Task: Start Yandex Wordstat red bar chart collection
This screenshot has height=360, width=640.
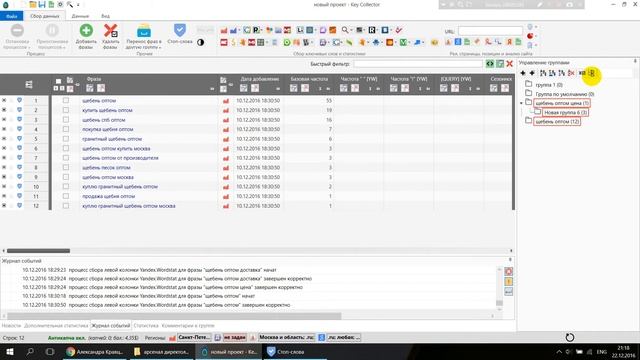Action: pos(224,30)
